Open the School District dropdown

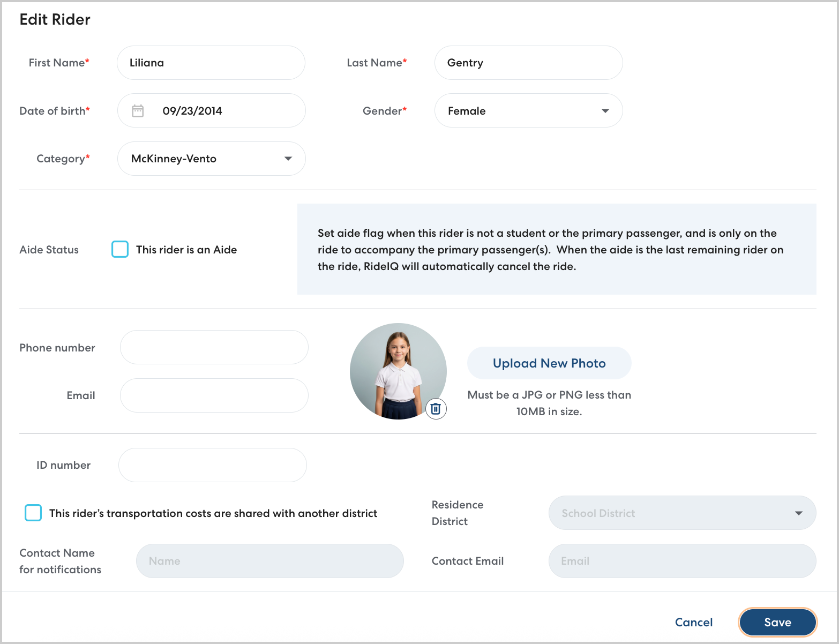675,513
